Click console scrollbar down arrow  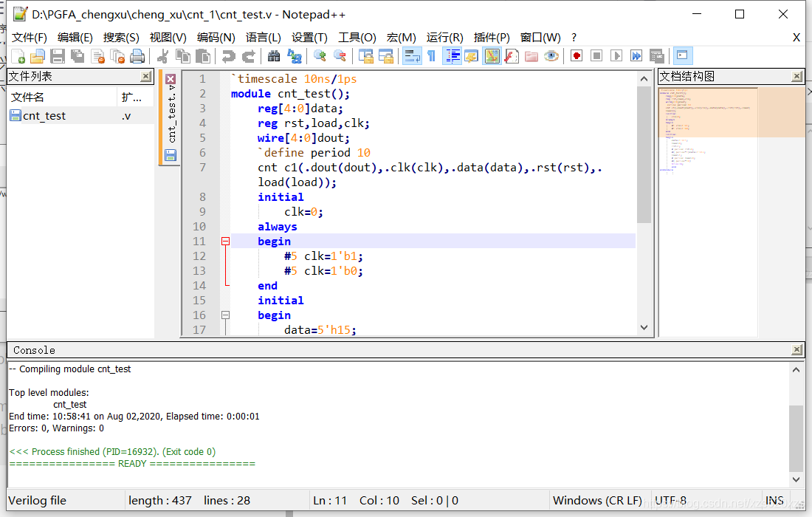click(x=796, y=479)
